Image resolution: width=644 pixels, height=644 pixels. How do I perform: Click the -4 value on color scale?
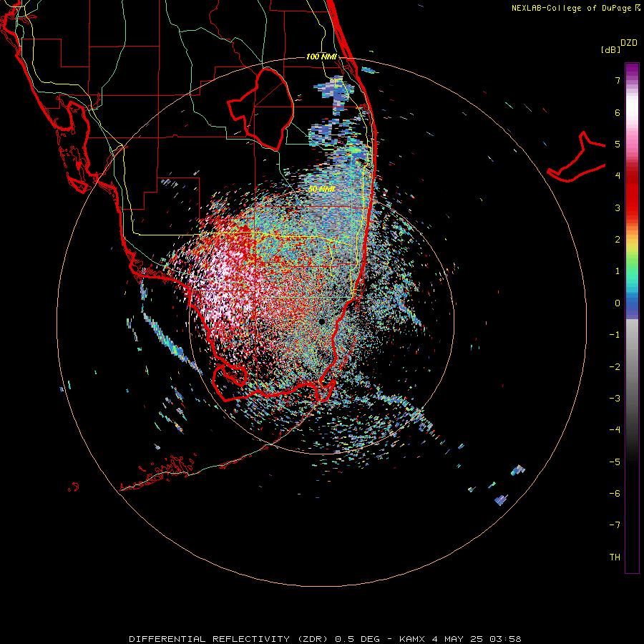(615, 430)
